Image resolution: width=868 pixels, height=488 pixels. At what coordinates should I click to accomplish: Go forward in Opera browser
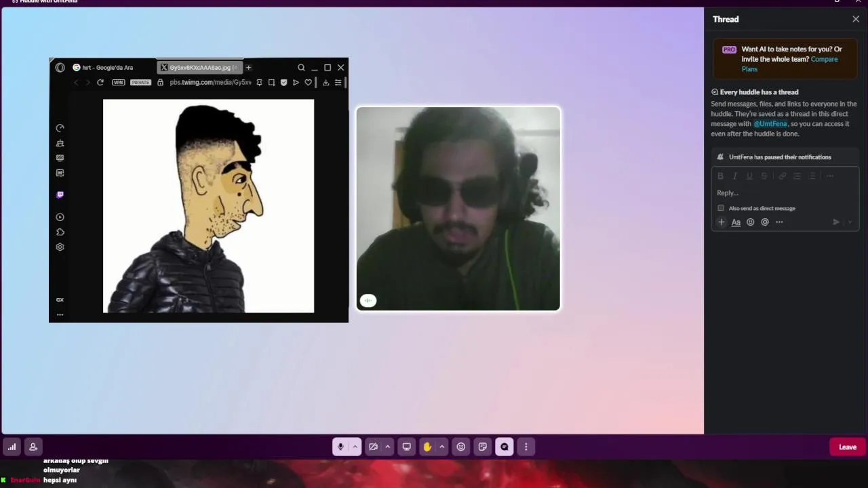click(x=87, y=83)
